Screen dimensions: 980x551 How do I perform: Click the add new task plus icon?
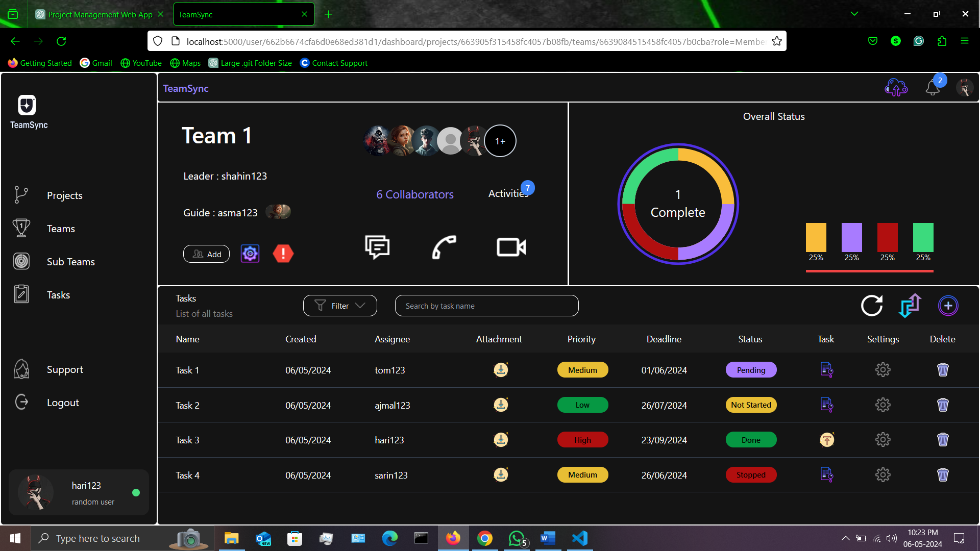click(x=948, y=306)
